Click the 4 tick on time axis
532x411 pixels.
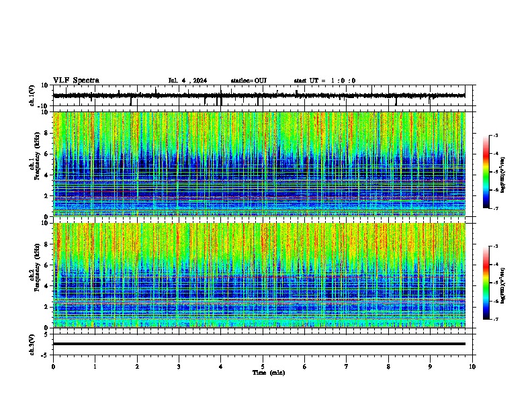pos(221,367)
